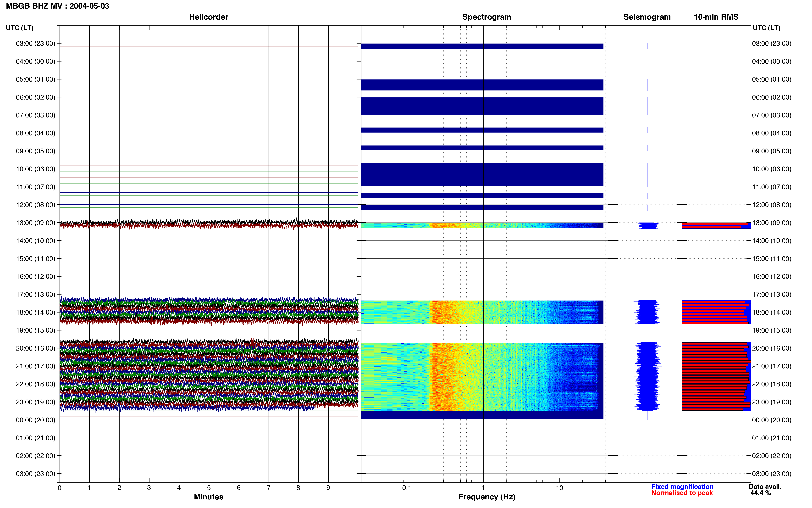Click the minute 0 tick label
Image resolution: width=812 pixels, height=508 pixels.
59,488
